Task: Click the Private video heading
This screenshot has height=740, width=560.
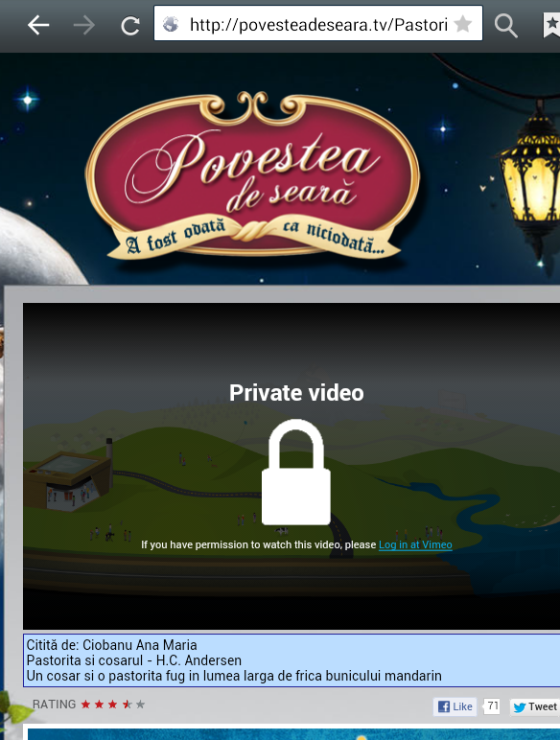Action: [296, 393]
